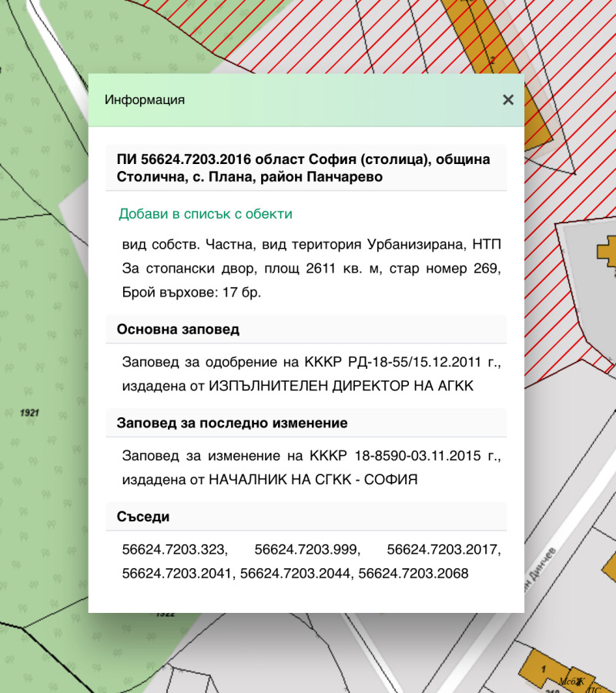
Task: Select neighbor parcel 56624.7203.999
Action: click(x=307, y=550)
